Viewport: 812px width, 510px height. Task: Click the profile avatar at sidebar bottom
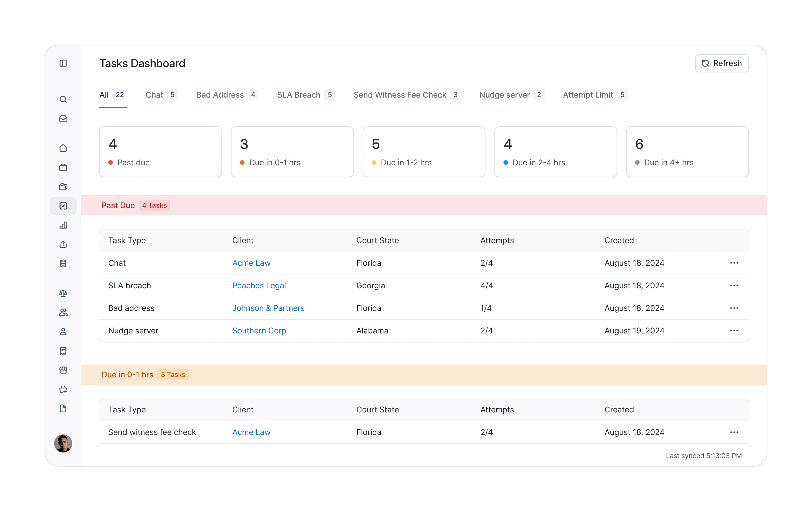click(x=63, y=443)
